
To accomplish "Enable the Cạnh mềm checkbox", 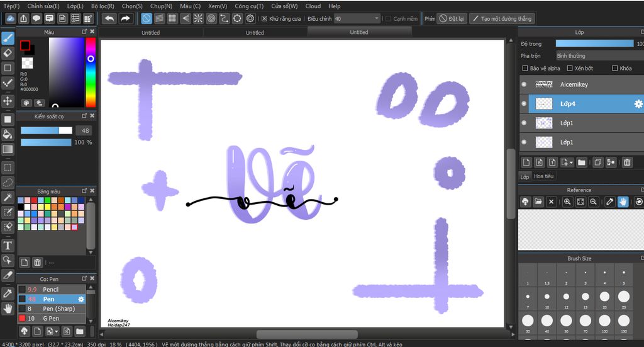I will 388,18.
